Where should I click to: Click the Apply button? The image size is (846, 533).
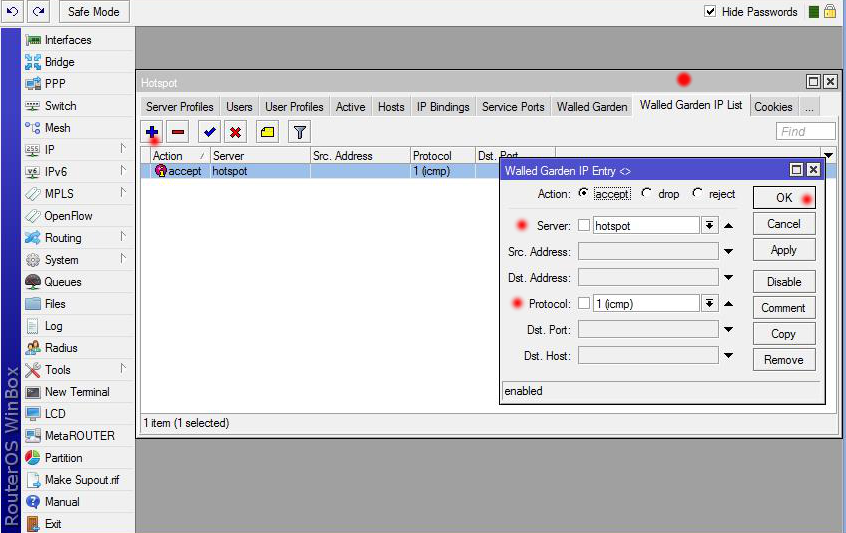[x=784, y=250]
